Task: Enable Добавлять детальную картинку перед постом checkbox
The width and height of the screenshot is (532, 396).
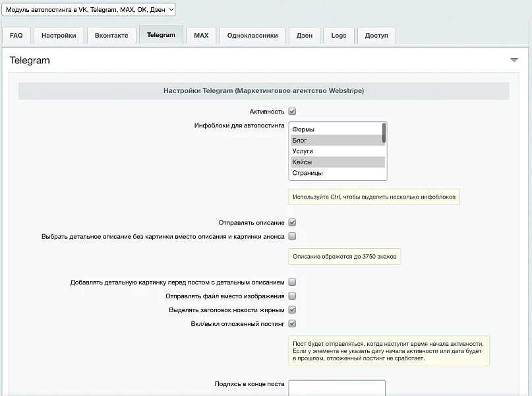Action: click(x=292, y=282)
